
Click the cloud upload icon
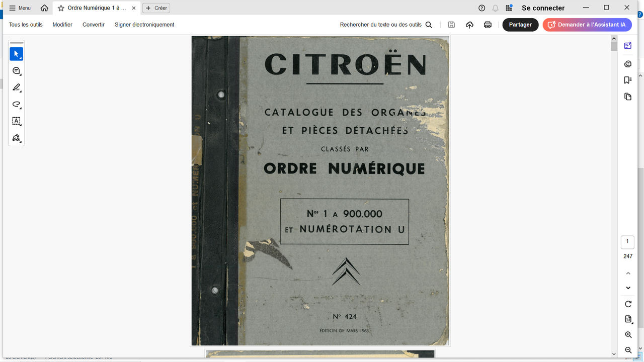(469, 25)
